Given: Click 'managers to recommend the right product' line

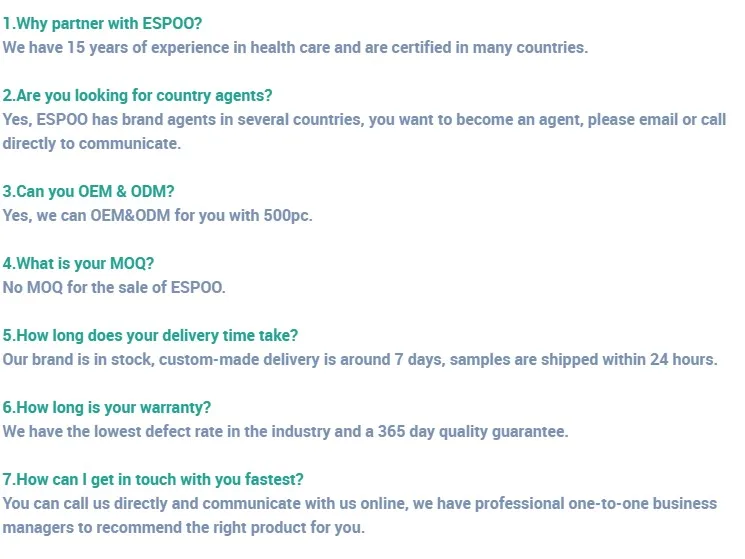Looking at the screenshot, I should pyautogui.click(x=183, y=528).
